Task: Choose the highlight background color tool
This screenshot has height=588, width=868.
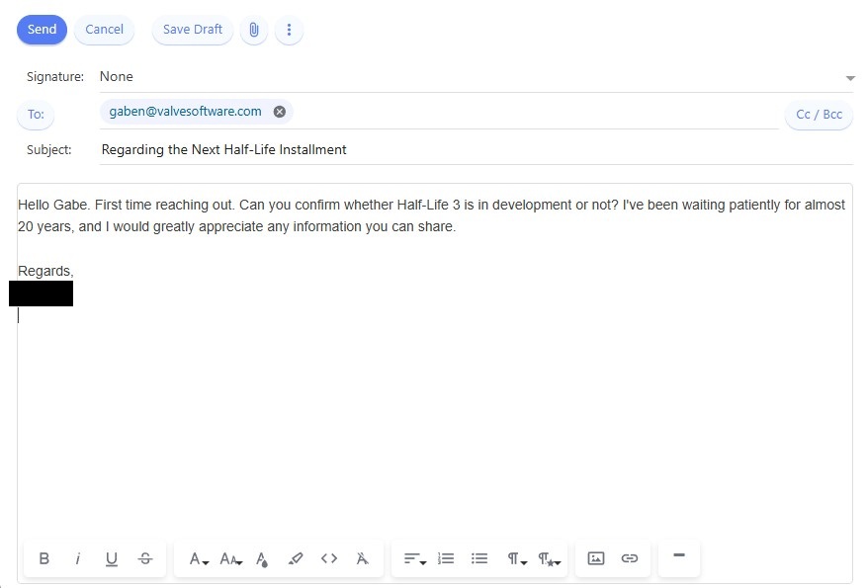Action: 296,558
